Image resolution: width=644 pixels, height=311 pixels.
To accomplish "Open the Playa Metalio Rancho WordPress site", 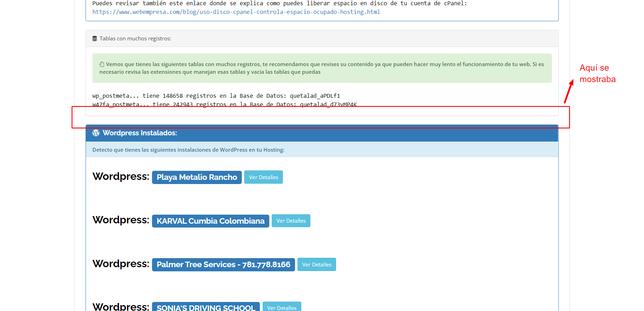I will [x=197, y=177].
